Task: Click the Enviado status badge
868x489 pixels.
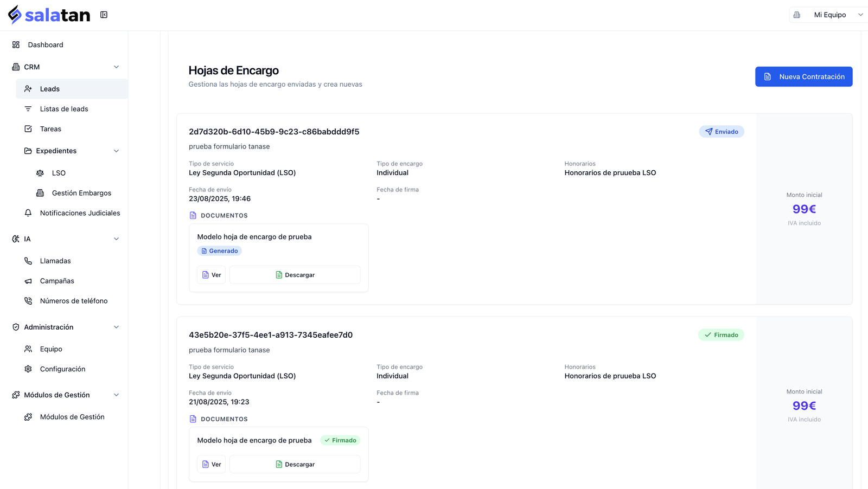Action: tap(722, 131)
